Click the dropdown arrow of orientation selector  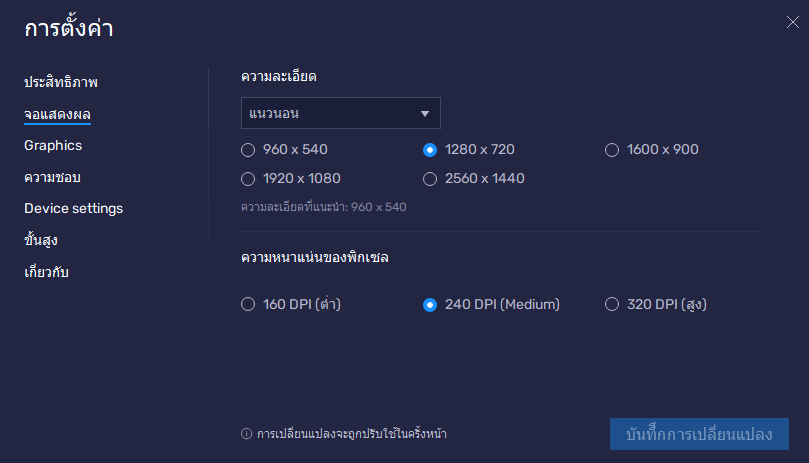tap(425, 113)
